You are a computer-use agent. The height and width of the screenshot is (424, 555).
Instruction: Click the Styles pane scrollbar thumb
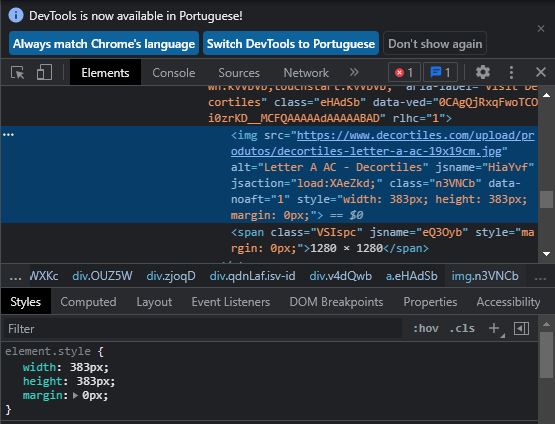tap(547, 355)
